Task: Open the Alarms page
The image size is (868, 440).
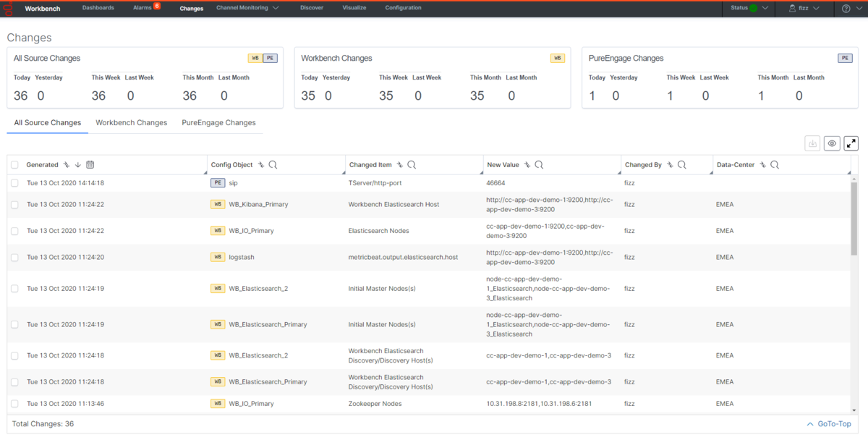Action: 142,8
